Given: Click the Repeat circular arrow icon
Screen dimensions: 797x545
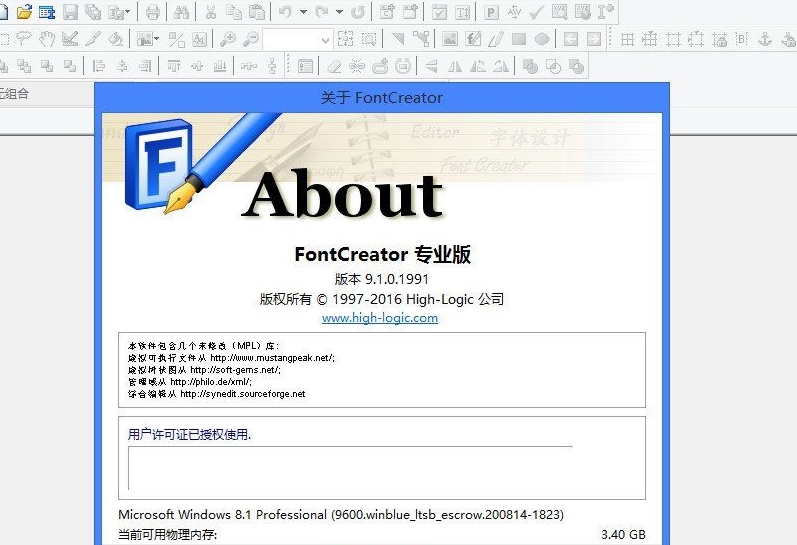Looking at the screenshot, I should point(358,12).
